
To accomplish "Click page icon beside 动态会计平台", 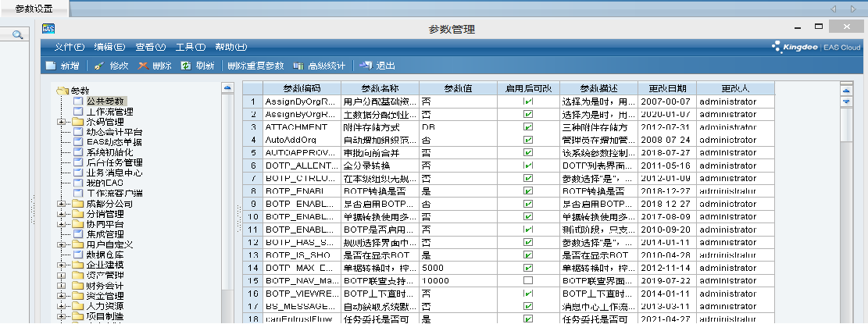I will (x=78, y=132).
